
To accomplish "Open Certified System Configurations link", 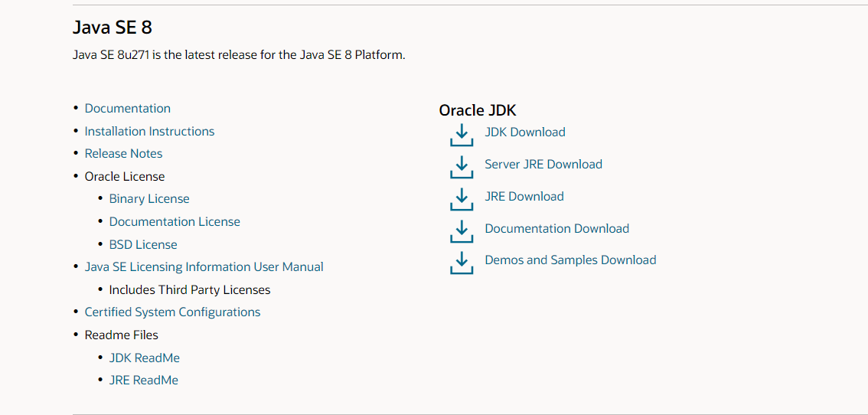I will click(172, 312).
